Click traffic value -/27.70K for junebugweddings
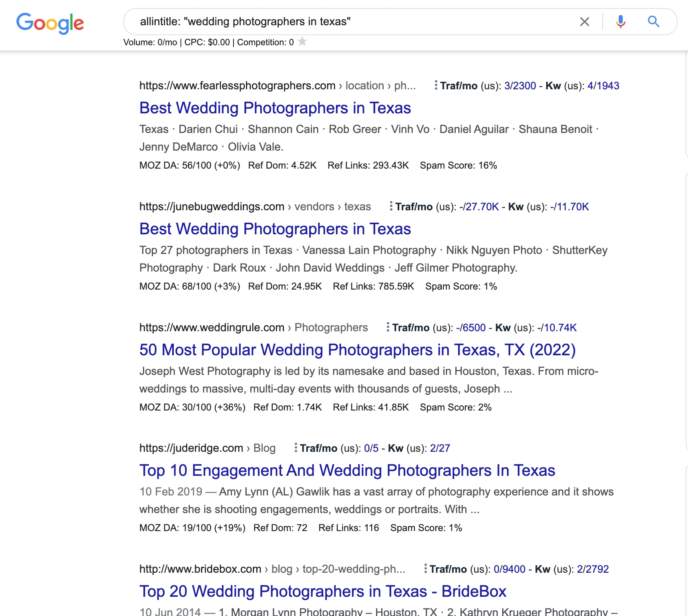This screenshot has width=688, height=616. (x=479, y=207)
